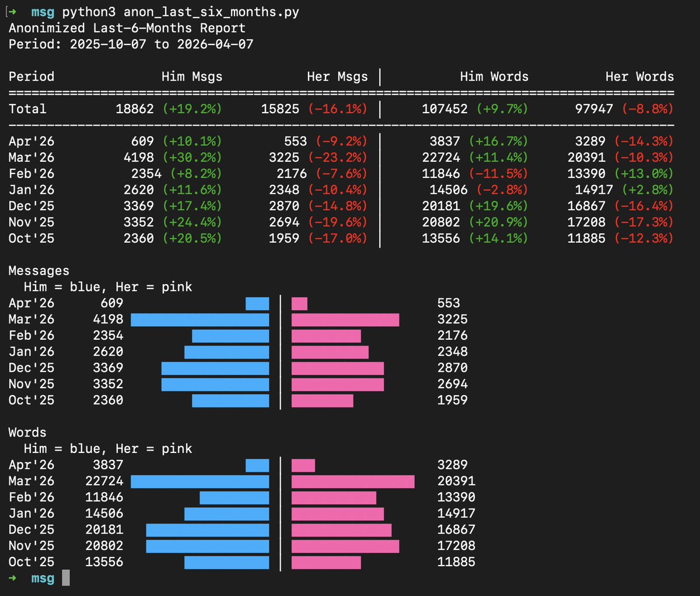Click the 'Her Msgs' column header
This screenshot has width=700, height=596.
tap(337, 76)
